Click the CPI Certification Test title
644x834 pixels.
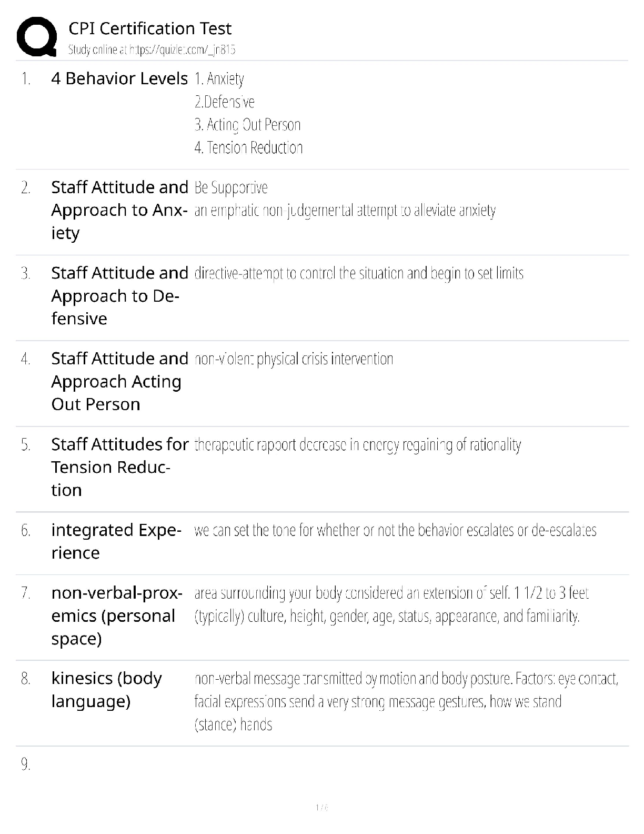(x=150, y=28)
